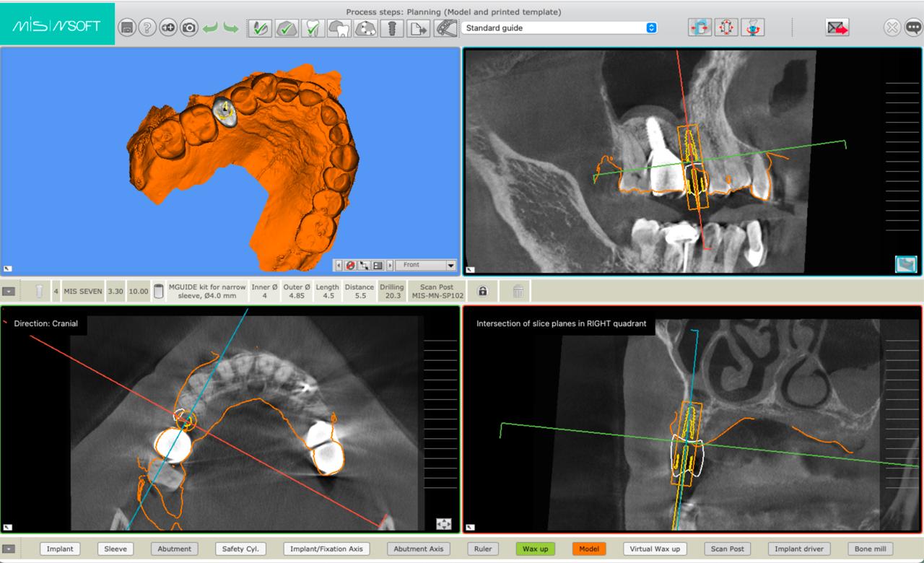Toggle the Ruler display

tap(483, 549)
